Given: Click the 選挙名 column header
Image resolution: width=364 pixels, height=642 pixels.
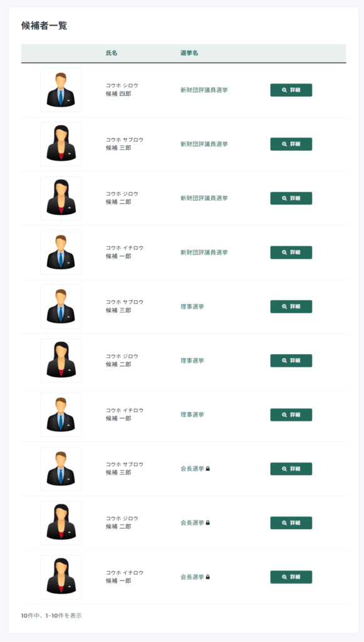Looking at the screenshot, I should pos(189,53).
